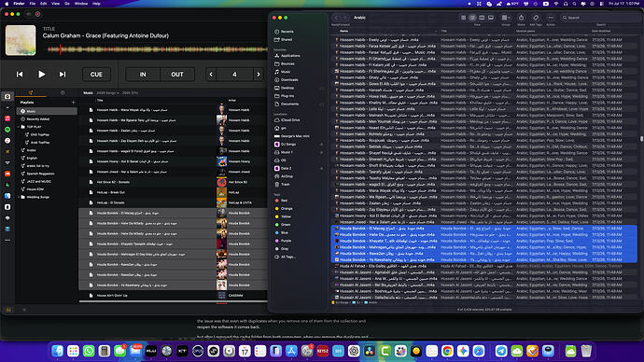
Task: Add a new playlist with plus icon
Action: click(x=73, y=103)
